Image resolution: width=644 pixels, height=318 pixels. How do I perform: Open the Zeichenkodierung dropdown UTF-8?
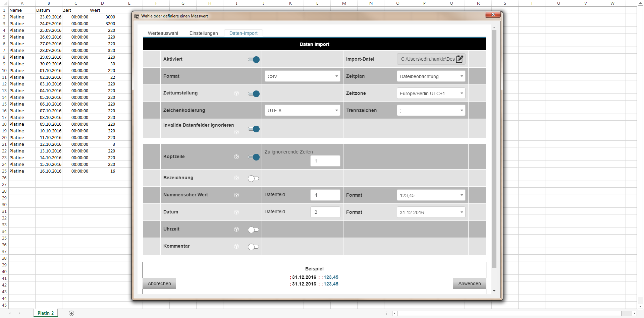[302, 111]
